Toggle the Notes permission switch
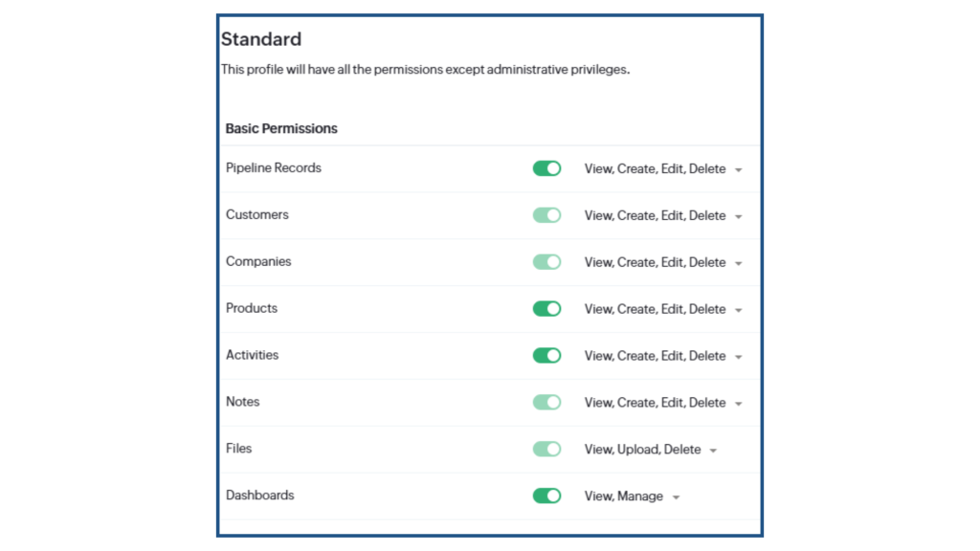Image resolution: width=980 pixels, height=551 pixels. point(546,403)
